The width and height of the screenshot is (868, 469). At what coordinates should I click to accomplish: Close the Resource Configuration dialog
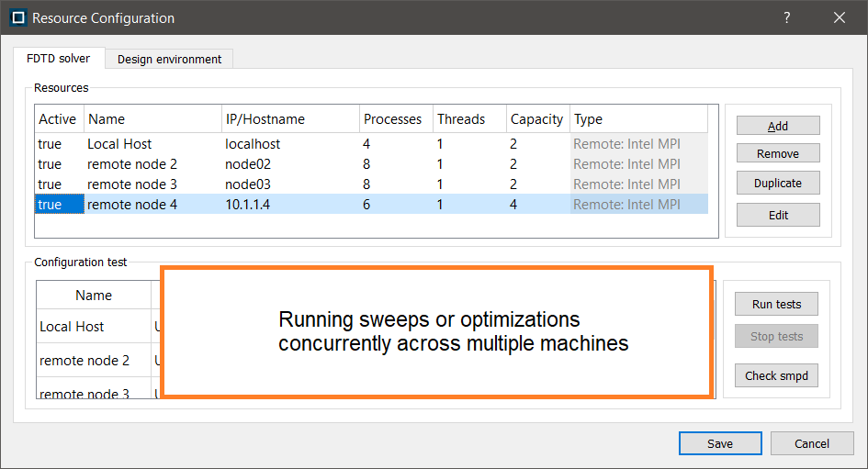coord(839,17)
